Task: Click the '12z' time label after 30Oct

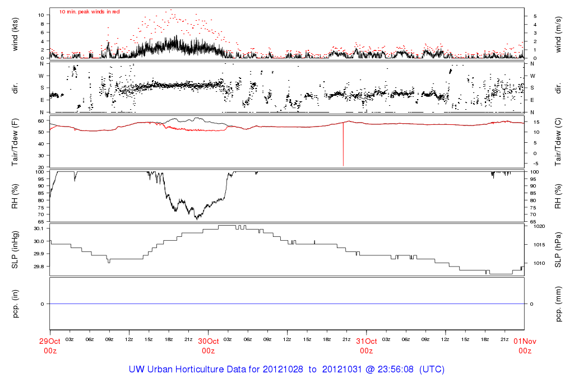Action: 287,340
